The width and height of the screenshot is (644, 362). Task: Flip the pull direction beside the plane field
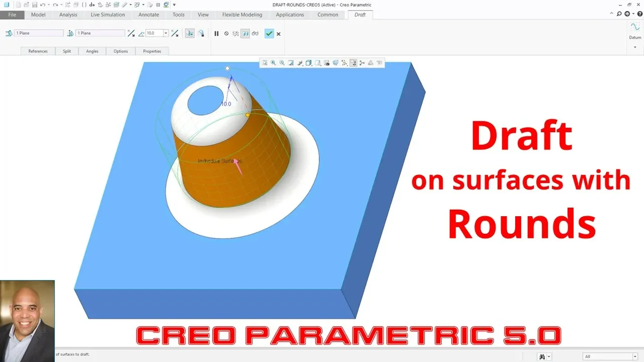(x=131, y=33)
